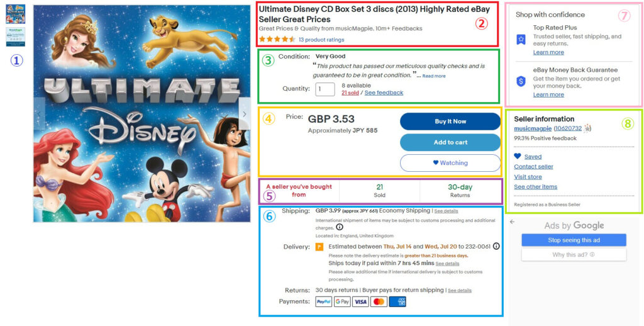Screen dimensions: 644x326
Task: Click the PayPal payment icon
Action: tap(324, 301)
